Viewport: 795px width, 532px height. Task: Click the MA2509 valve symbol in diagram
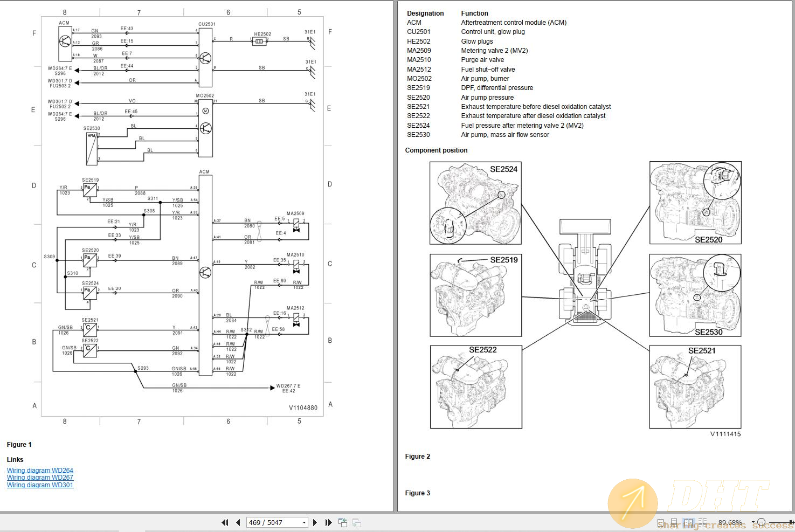tap(296, 225)
